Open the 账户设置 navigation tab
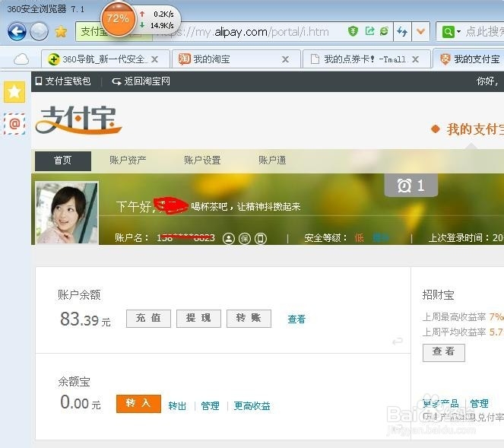The image size is (504, 448). (202, 160)
